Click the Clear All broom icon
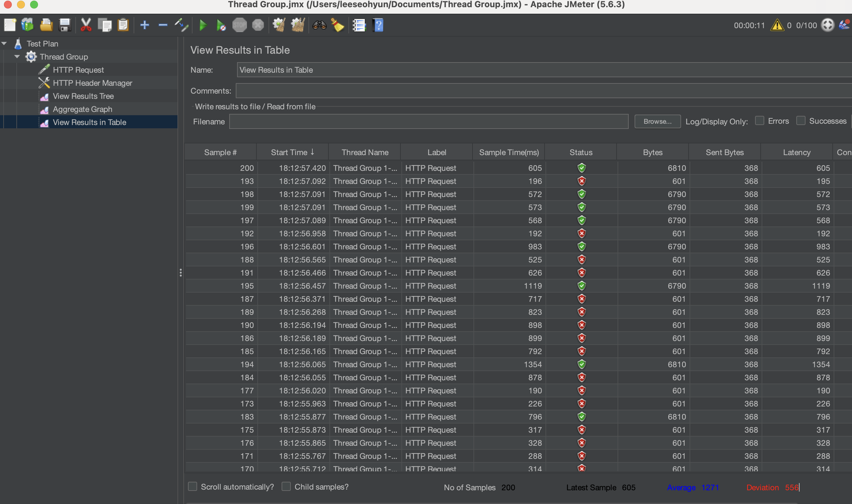Viewport: 852px width, 504px height. pos(298,25)
